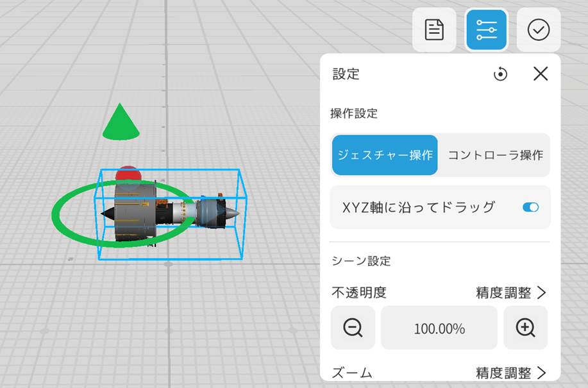The image size is (588, 388).
Task: Click the 100.00% opacity value field
Action: point(439,328)
